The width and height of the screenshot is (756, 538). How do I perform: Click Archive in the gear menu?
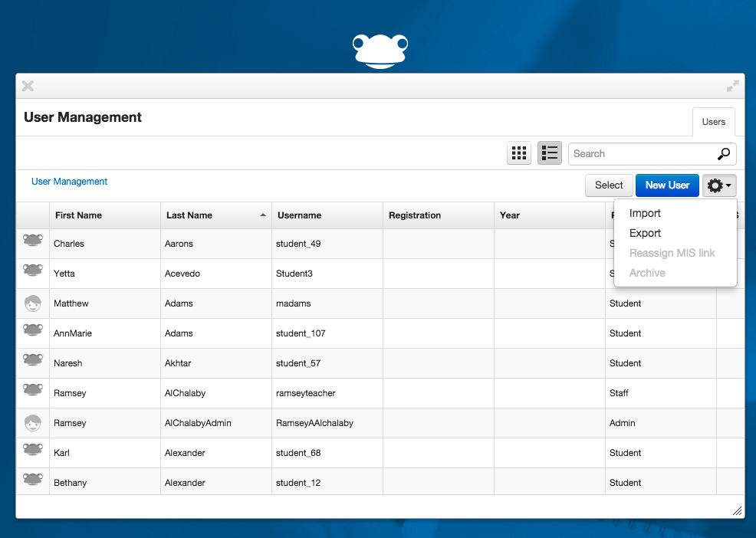click(647, 273)
